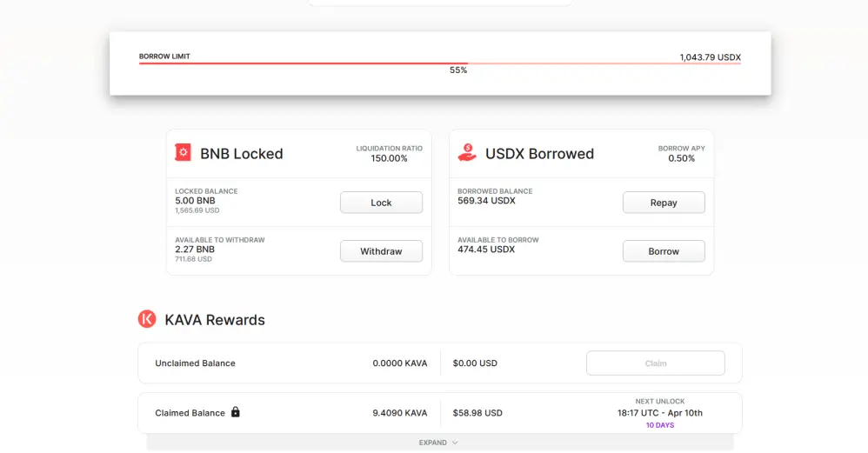Select the 0.50% borrow APY value
Image resolution: width=868 pixels, height=453 pixels.
[x=682, y=158]
